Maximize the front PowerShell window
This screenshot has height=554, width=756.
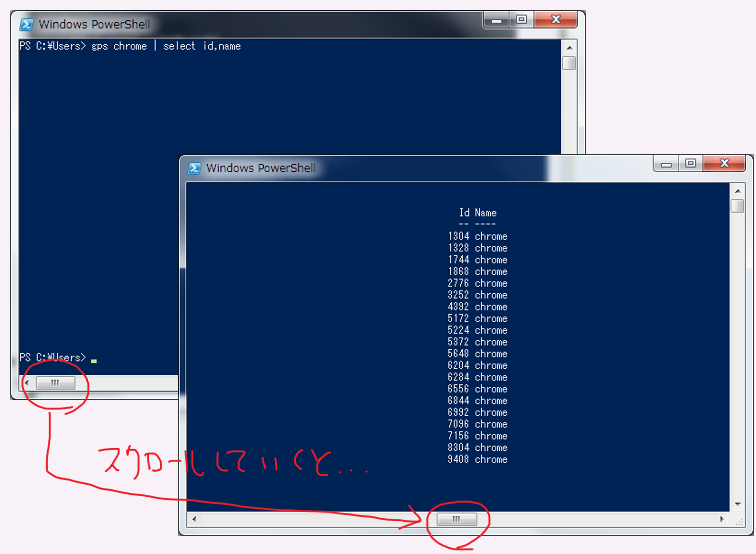690,164
